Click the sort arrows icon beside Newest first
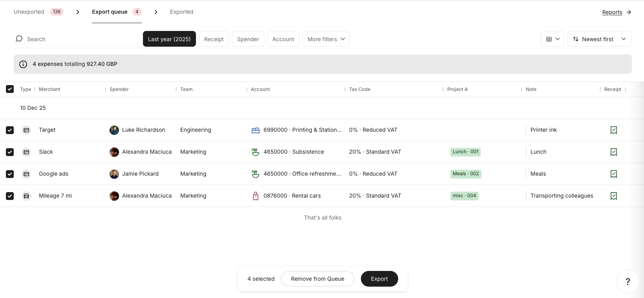 click(x=576, y=39)
